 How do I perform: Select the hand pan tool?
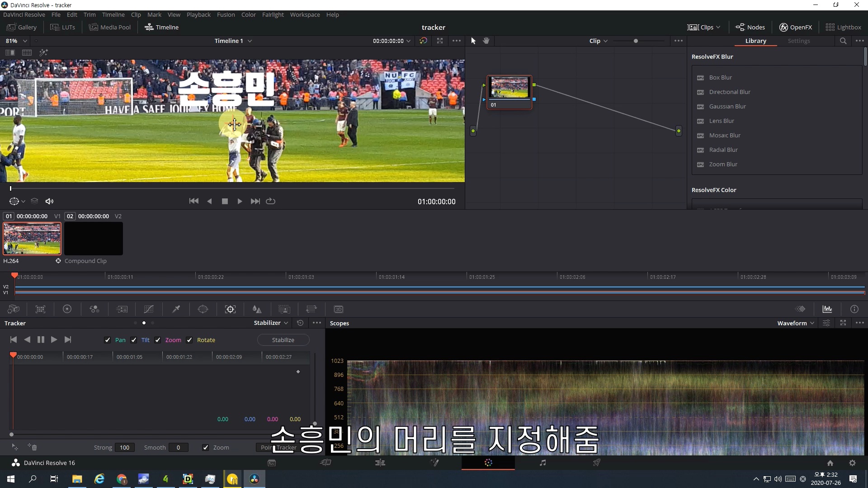tap(486, 41)
